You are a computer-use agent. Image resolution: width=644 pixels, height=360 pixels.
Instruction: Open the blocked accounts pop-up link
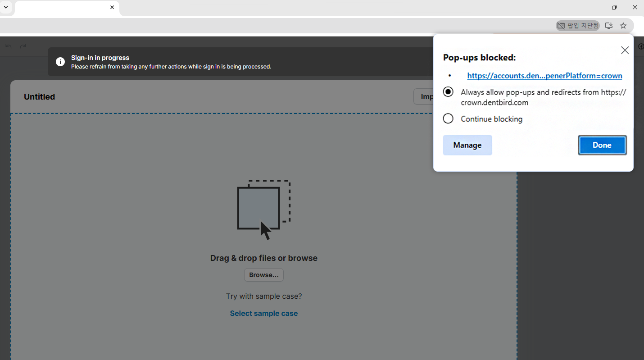(x=544, y=76)
